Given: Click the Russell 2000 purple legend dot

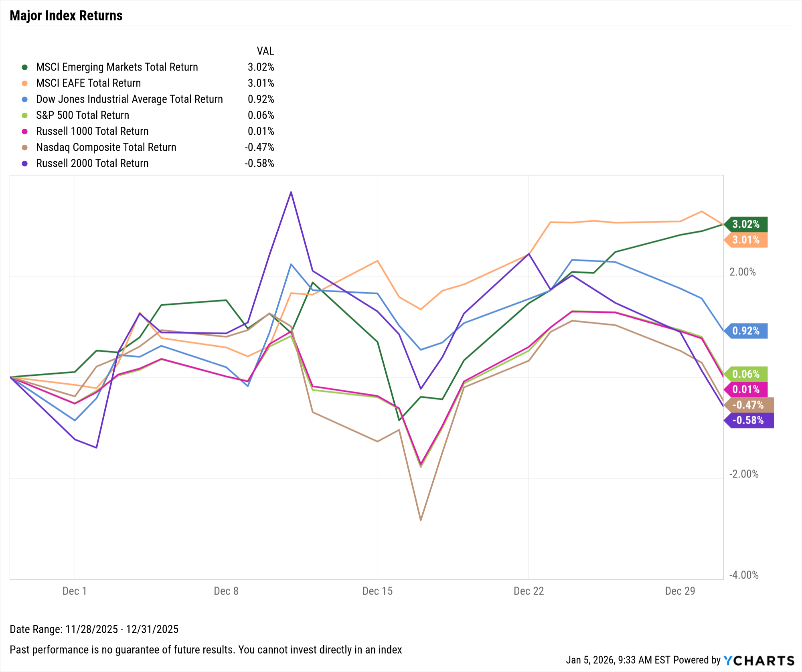Looking at the screenshot, I should 25,163.
